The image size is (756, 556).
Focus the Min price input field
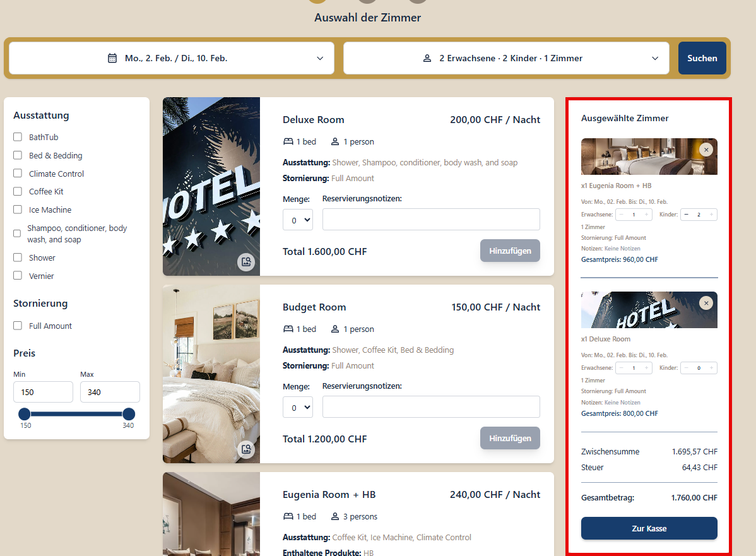coord(44,392)
